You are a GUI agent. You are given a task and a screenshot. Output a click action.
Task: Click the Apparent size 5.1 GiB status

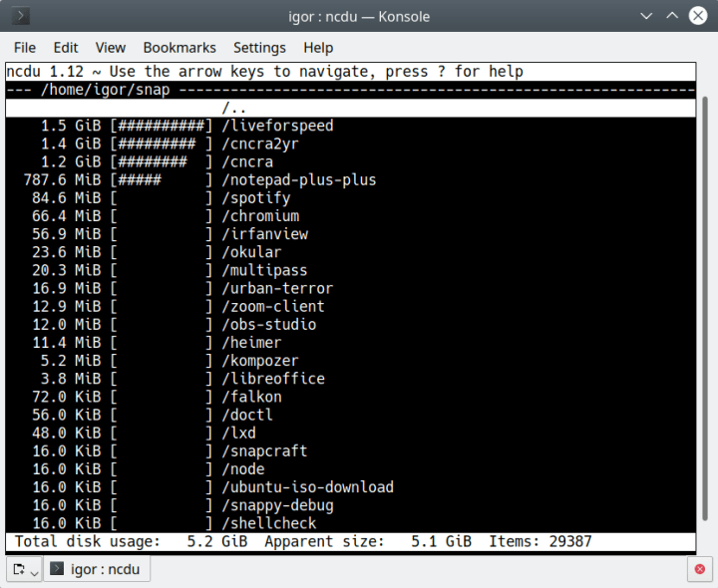[x=368, y=542]
